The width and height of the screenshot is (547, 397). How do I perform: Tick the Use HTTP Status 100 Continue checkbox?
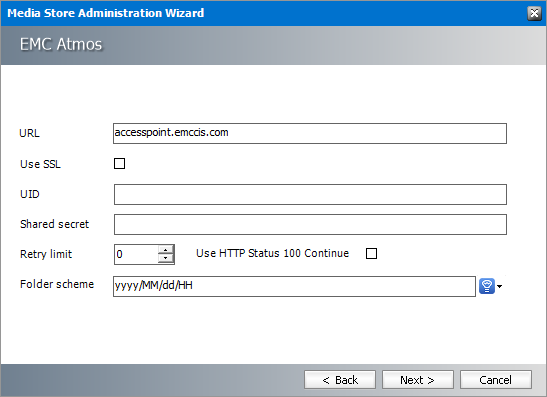click(371, 253)
